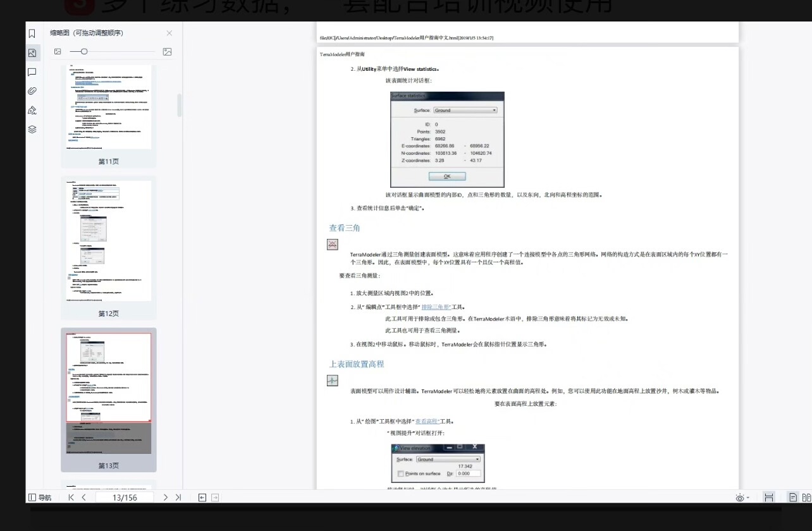Tick the Points on surface checkbox
Image resolution: width=812 pixels, height=531 pixels.
[x=400, y=473]
